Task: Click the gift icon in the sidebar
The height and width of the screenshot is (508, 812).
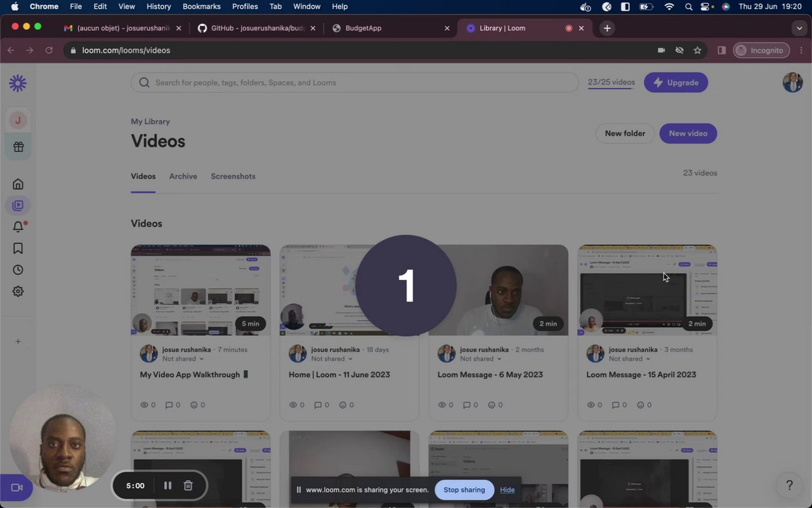Action: pyautogui.click(x=18, y=147)
